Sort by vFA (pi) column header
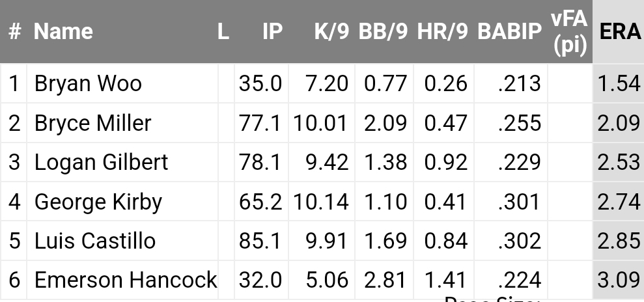Viewport: 644px width, 302px height. (570, 32)
